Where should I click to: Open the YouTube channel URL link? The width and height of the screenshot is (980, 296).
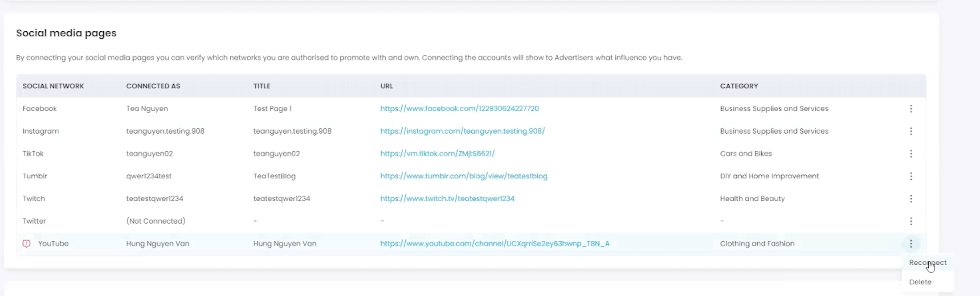tap(495, 244)
